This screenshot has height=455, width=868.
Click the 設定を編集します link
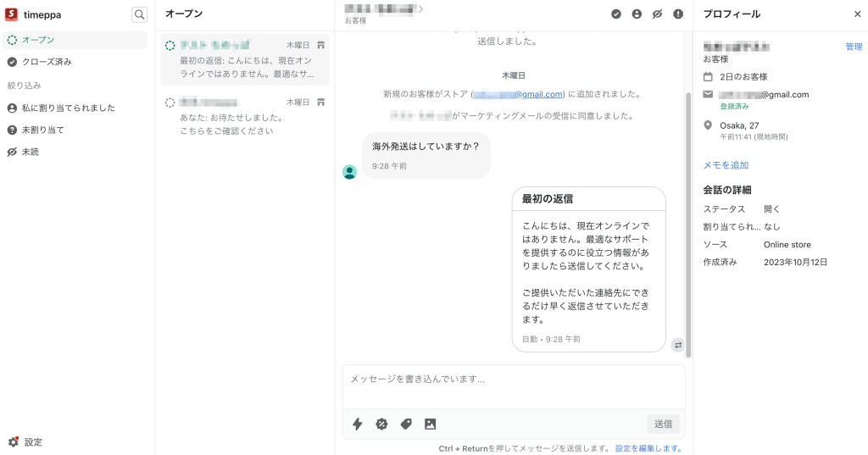(648, 448)
